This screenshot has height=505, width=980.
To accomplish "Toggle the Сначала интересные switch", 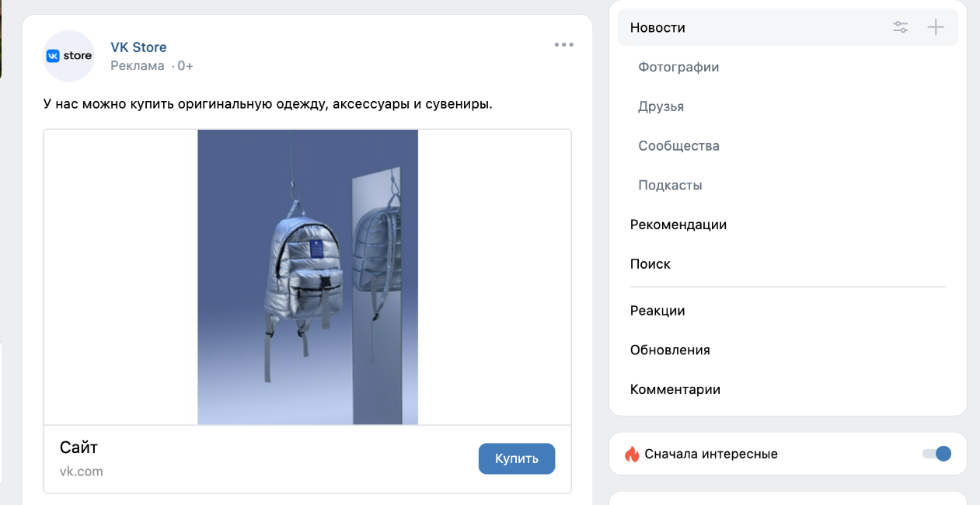I will point(936,454).
